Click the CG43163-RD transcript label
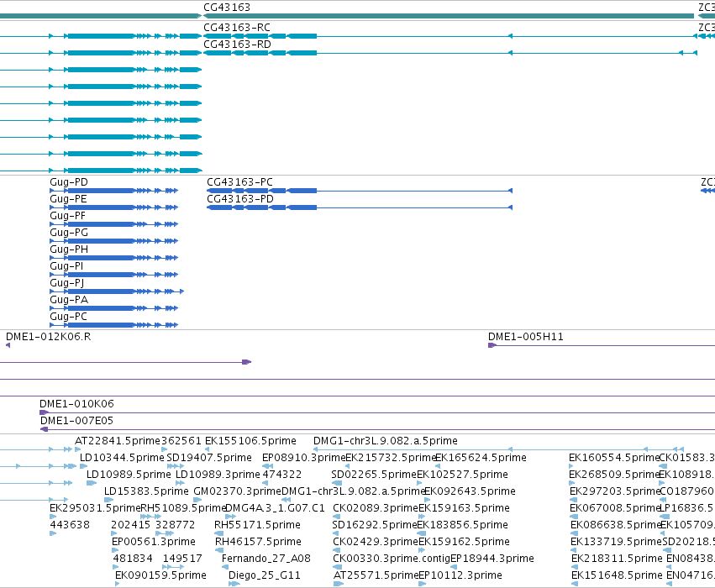 coord(237,45)
